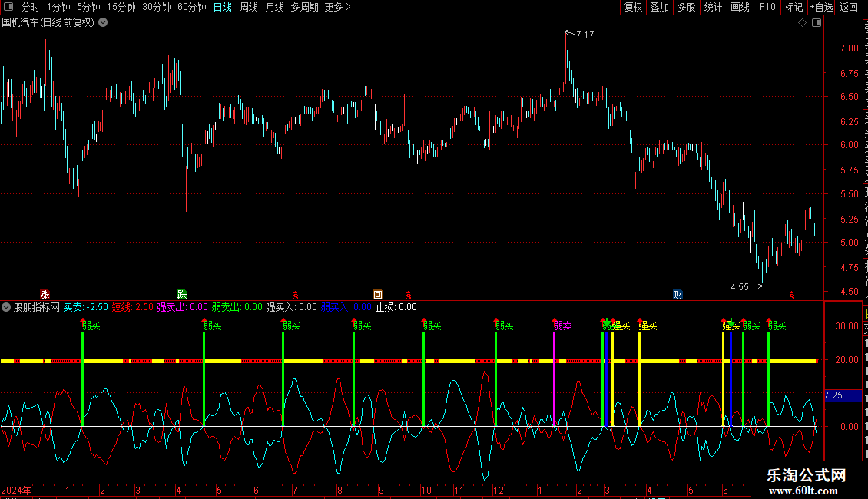Click the 止损: 0.00 indicator value
868x499 pixels.
pyautogui.click(x=396, y=307)
